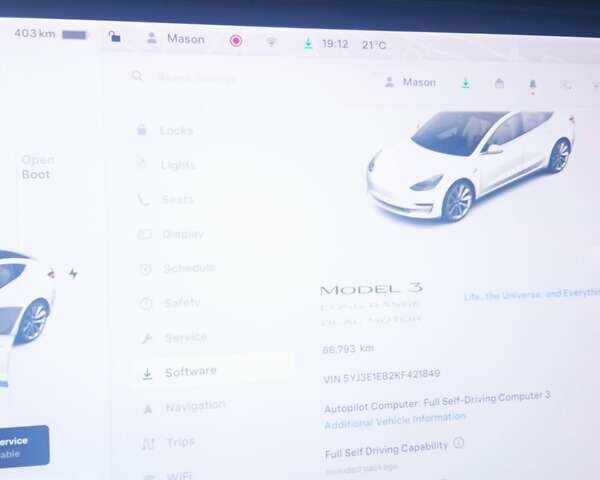Tap the 403 km range readout

pos(34,33)
